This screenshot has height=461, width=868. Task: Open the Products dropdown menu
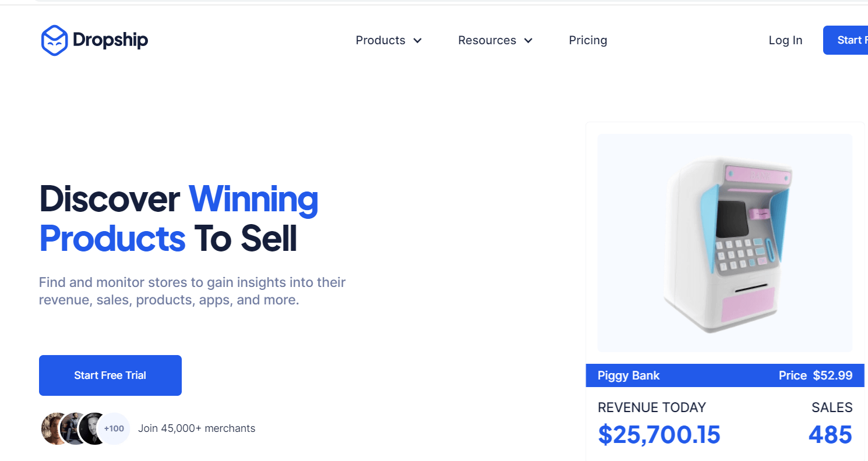point(380,40)
